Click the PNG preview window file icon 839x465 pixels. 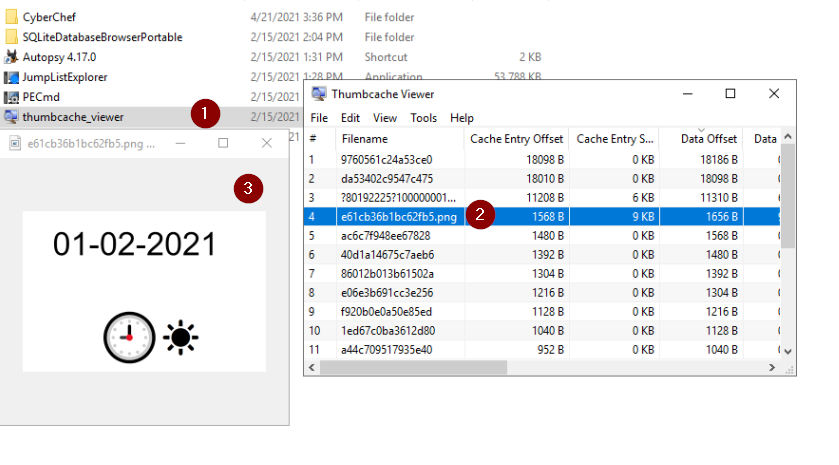point(15,143)
